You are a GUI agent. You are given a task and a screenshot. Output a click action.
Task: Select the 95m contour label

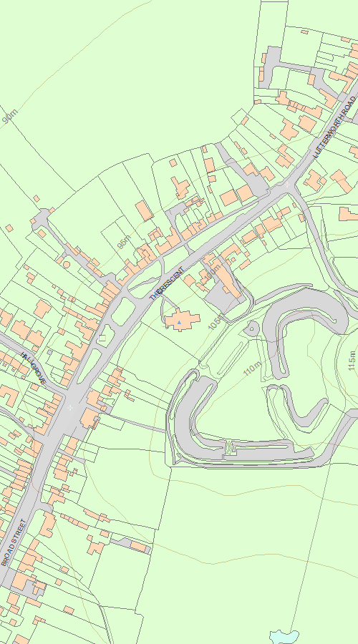click(x=124, y=242)
